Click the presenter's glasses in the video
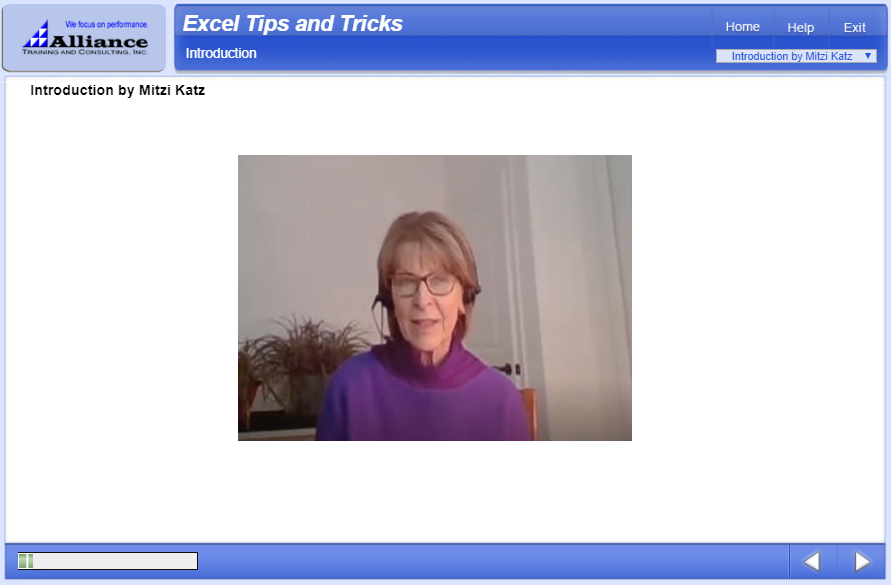This screenshot has height=585, width=891. [424, 284]
